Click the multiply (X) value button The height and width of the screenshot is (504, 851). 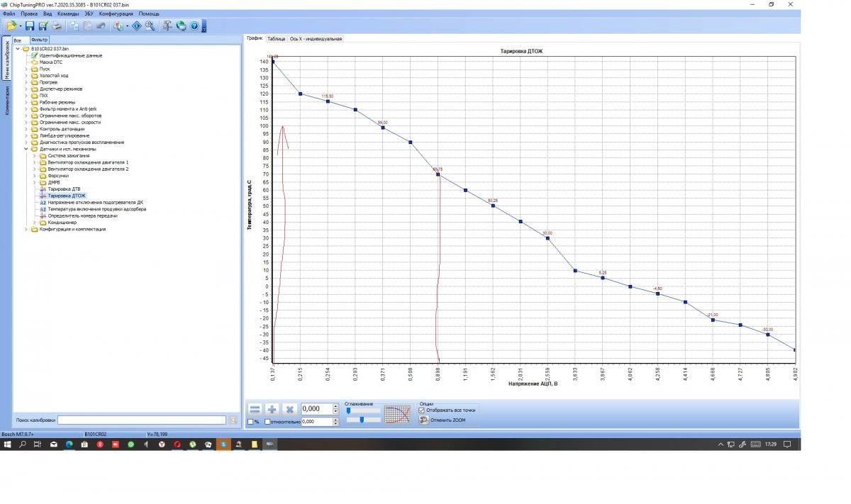tap(289, 410)
